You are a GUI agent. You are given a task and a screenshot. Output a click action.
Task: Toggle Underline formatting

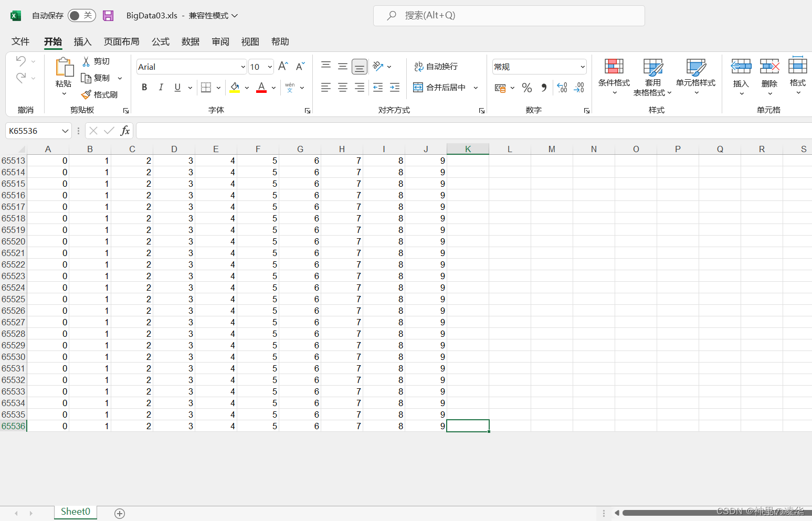click(177, 88)
